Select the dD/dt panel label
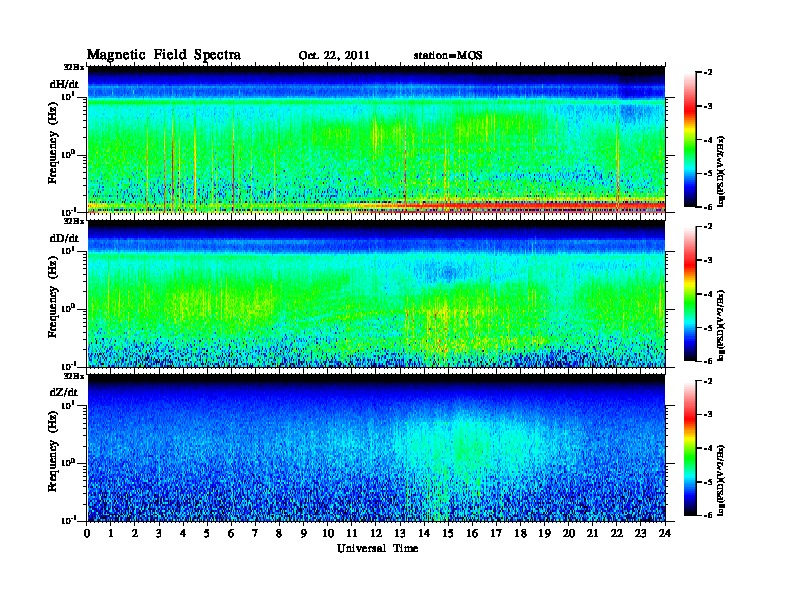The image size is (792, 612). (65, 238)
